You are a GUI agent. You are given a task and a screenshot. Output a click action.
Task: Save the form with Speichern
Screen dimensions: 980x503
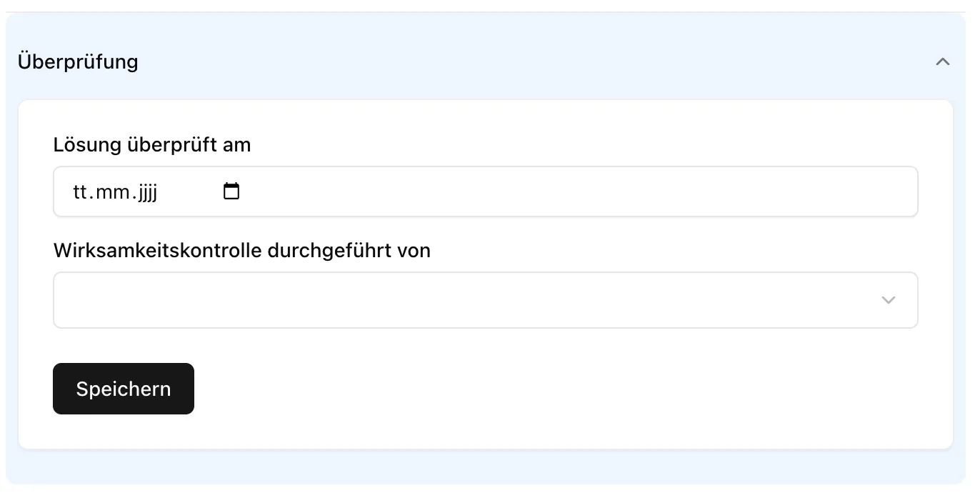point(123,389)
